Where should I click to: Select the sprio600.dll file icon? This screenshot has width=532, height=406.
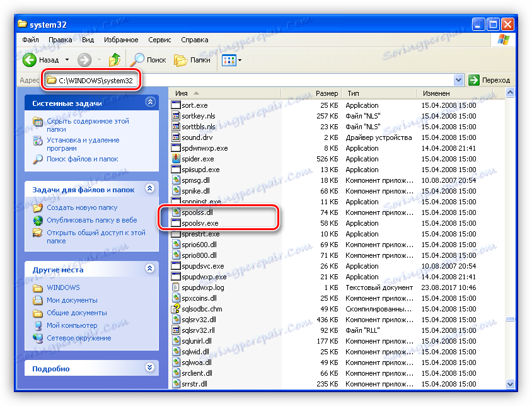click(x=176, y=245)
